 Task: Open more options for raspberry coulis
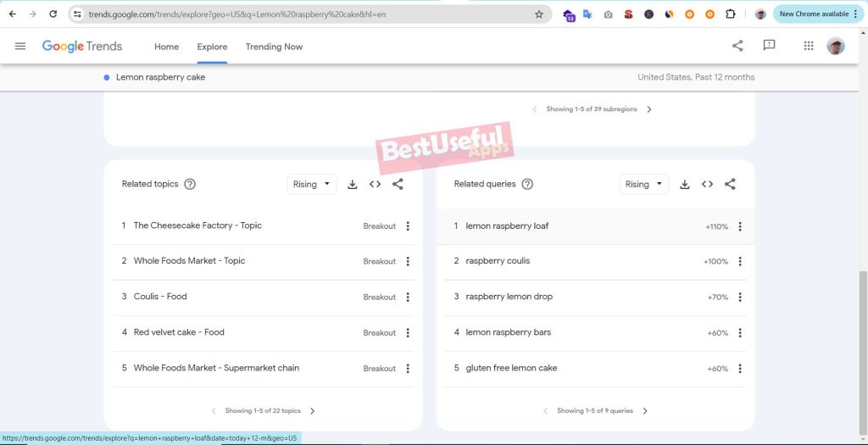pyautogui.click(x=740, y=261)
